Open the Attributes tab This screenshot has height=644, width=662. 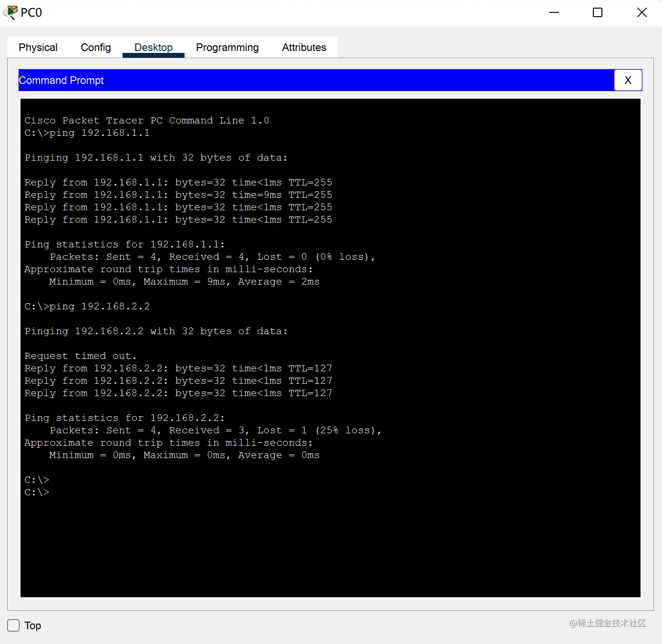coord(304,48)
